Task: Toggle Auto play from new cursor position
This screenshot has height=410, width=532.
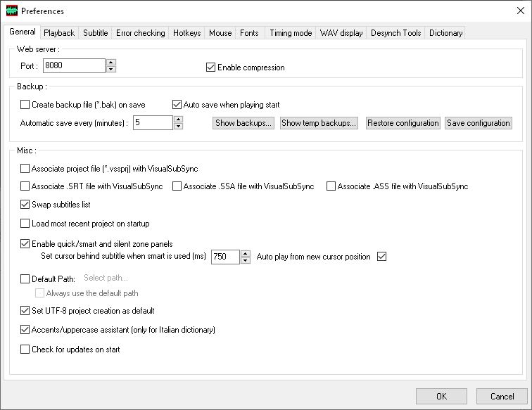Action: pos(382,257)
